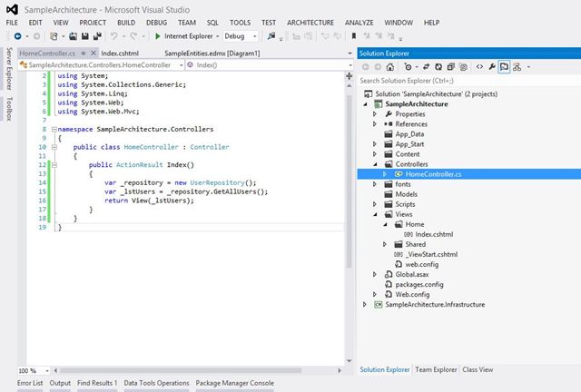Toggle Preview Selected Items in Solution Explorer
581x392 pixels.
pos(504,66)
